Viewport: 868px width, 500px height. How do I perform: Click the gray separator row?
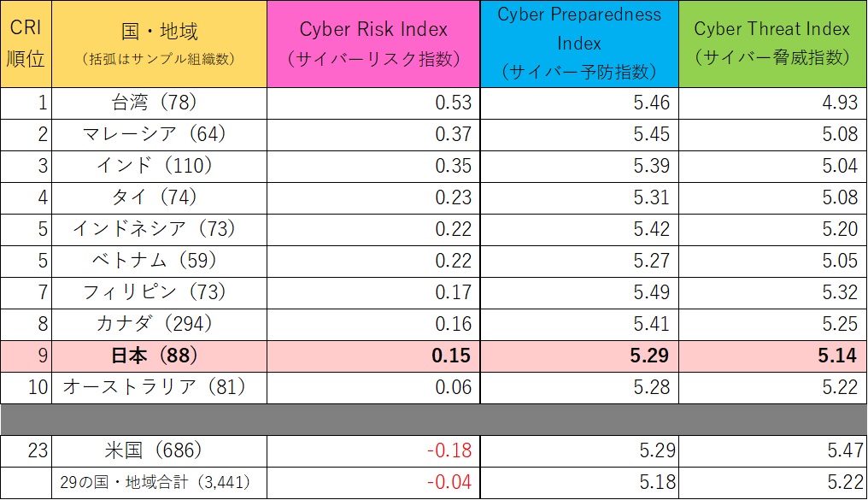(433, 419)
